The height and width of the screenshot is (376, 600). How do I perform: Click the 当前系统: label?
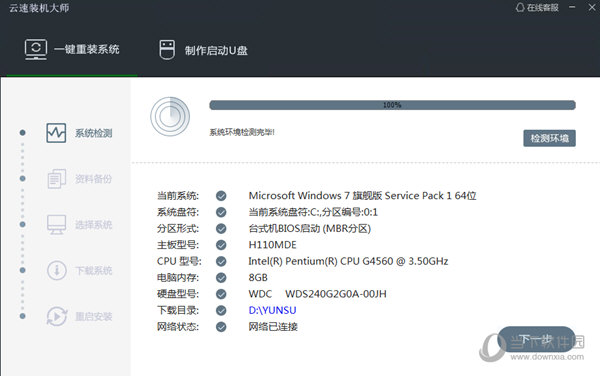click(178, 196)
